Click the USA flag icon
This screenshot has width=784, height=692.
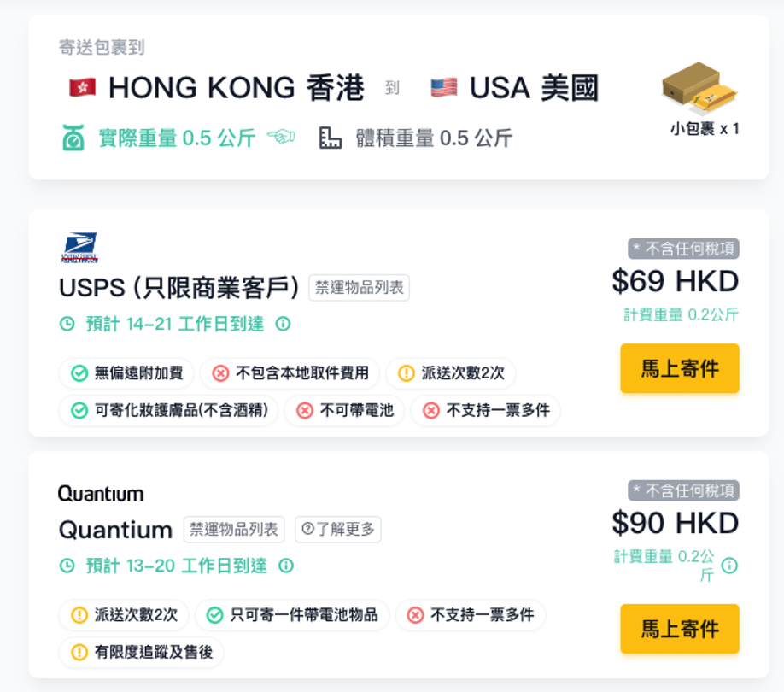click(x=444, y=87)
